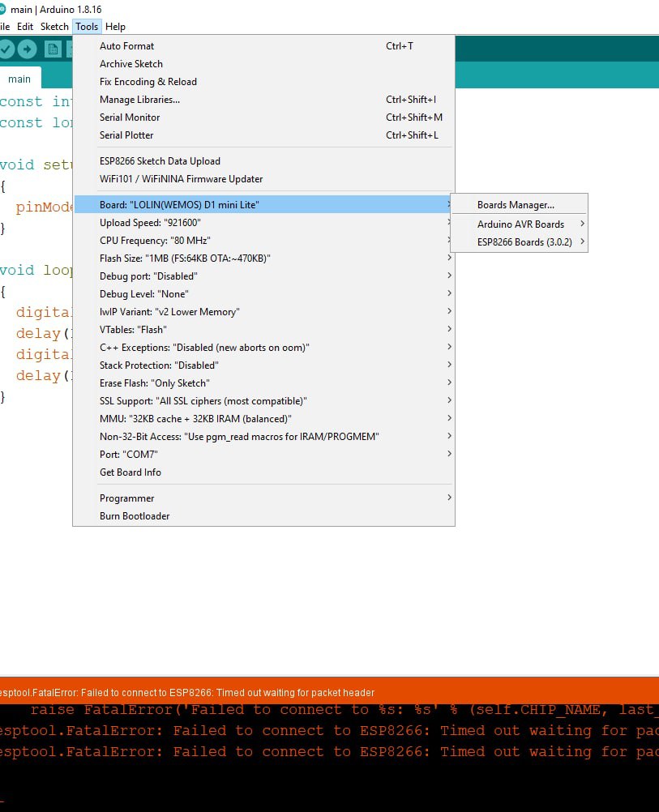Expand the Debug port Disabled submenu
The width and height of the screenshot is (659, 812).
[263, 276]
